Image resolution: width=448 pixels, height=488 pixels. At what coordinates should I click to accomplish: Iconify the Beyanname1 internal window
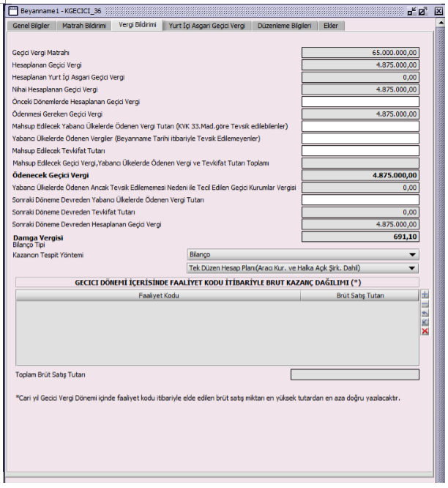(x=411, y=12)
